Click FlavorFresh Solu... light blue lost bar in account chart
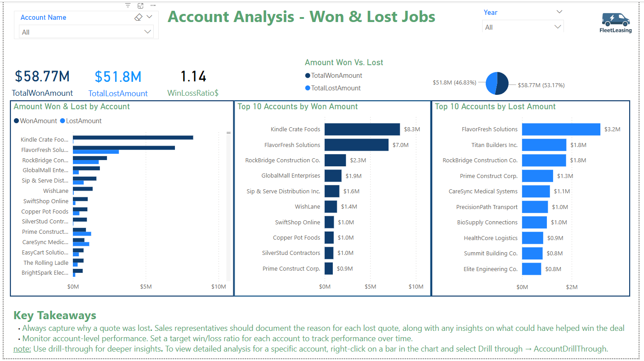Viewport: 644px width, 361px height. point(96,152)
